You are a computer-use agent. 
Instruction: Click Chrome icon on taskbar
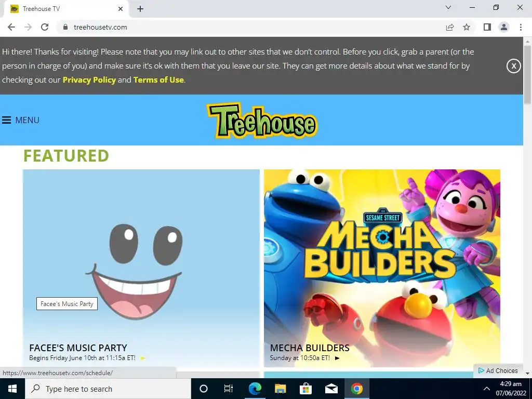click(x=356, y=389)
